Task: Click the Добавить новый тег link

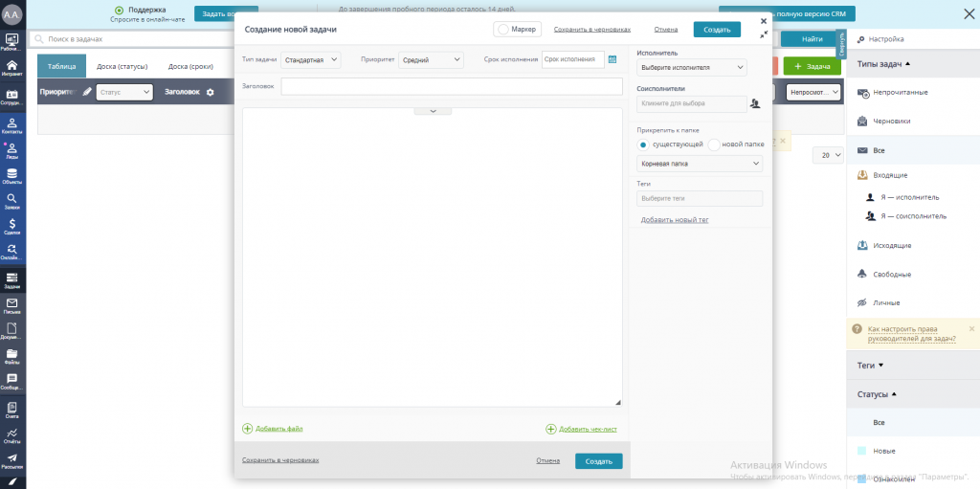Action: pyautogui.click(x=675, y=220)
